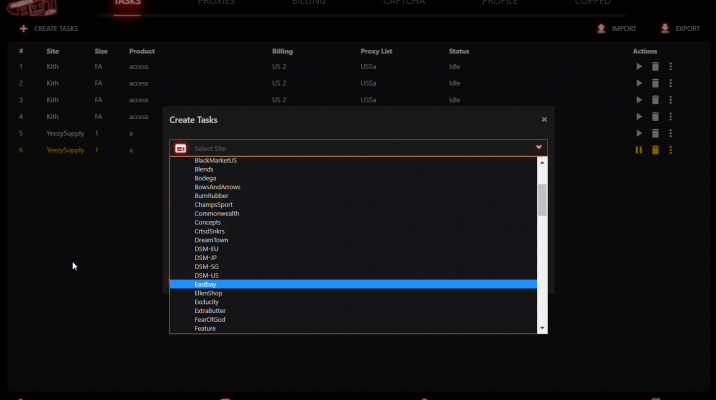Select FearOfGod from the site list
The width and height of the screenshot is (716, 400).
point(210,319)
